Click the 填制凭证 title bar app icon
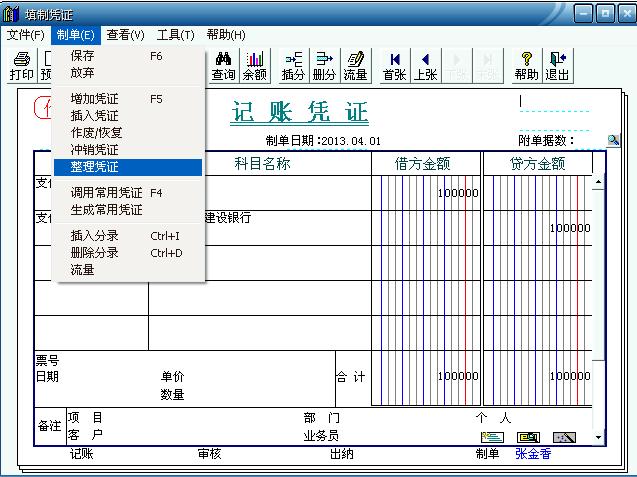The image size is (637, 477). 11,14
